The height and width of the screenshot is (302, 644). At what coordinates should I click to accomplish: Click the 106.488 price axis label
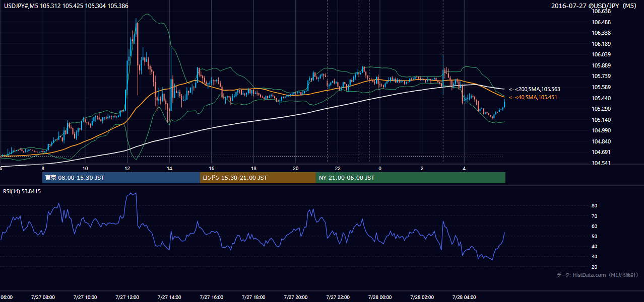coord(602,22)
